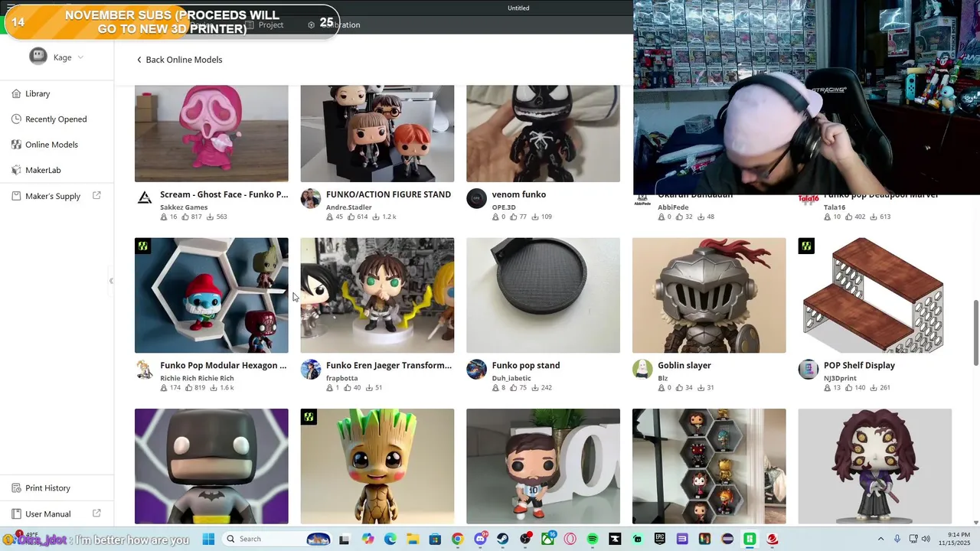Click the Kage user avatar
Viewport: 980px width, 551px height.
click(38, 57)
